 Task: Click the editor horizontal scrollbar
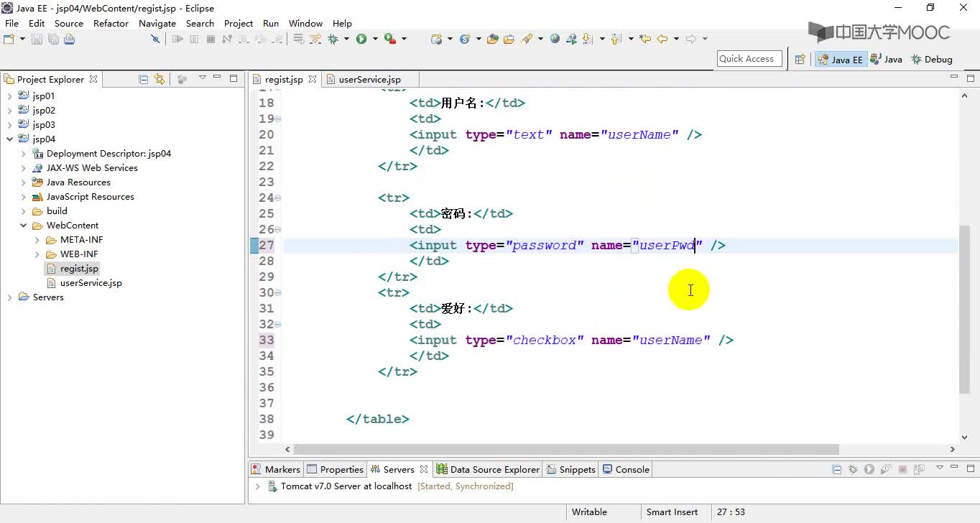[566, 449]
